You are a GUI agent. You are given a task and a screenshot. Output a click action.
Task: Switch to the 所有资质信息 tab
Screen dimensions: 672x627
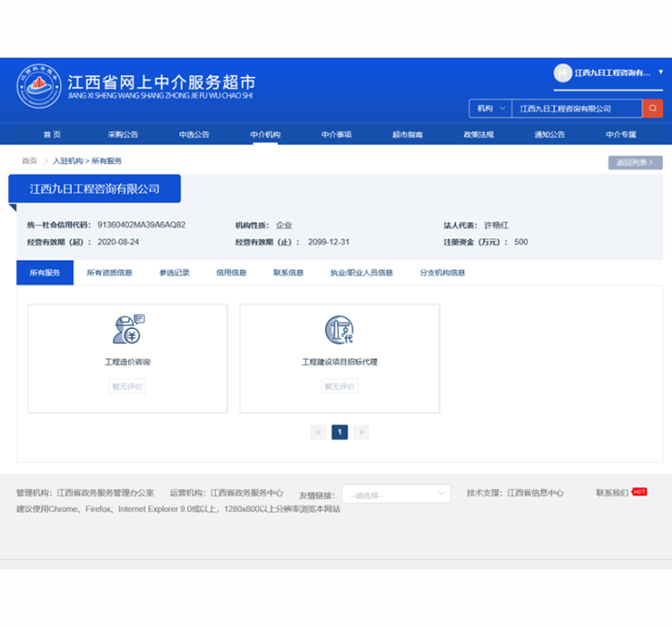tap(109, 272)
